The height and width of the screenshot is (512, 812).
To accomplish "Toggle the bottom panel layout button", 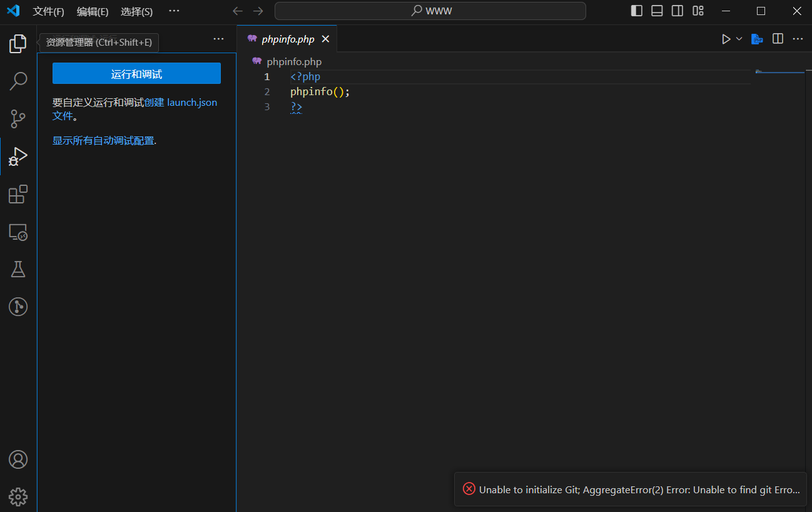I will (657, 11).
